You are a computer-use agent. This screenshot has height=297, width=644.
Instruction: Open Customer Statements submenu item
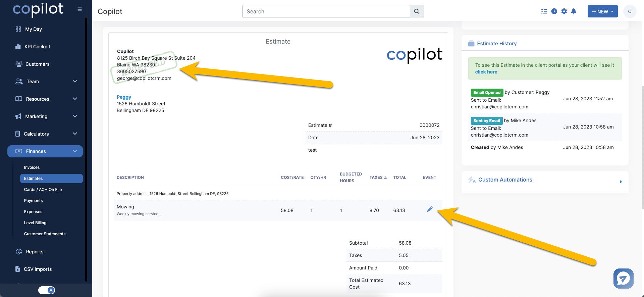coord(45,234)
